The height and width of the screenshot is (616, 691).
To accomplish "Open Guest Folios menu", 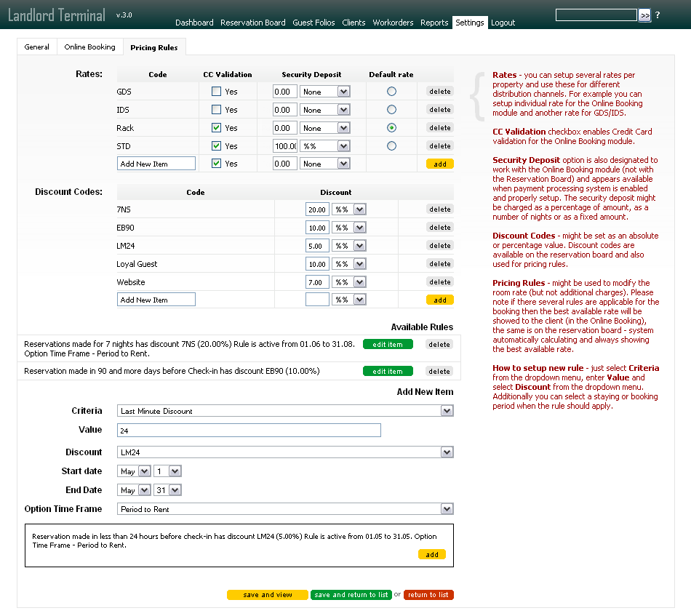I will coord(313,23).
